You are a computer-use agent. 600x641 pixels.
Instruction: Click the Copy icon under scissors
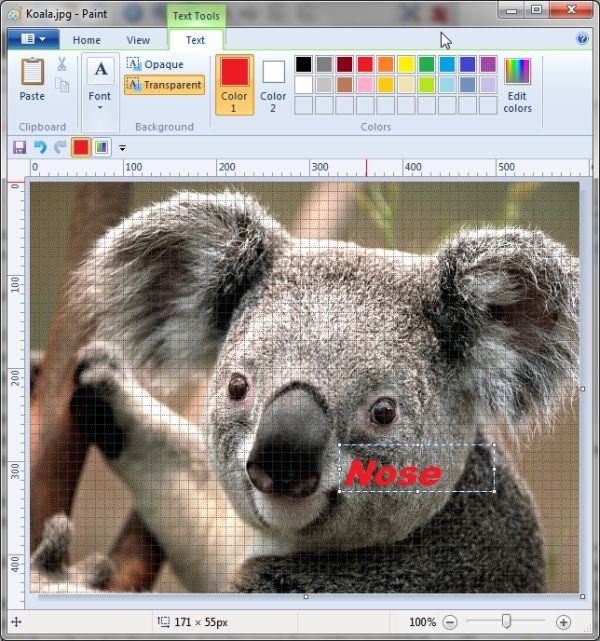coord(62,85)
